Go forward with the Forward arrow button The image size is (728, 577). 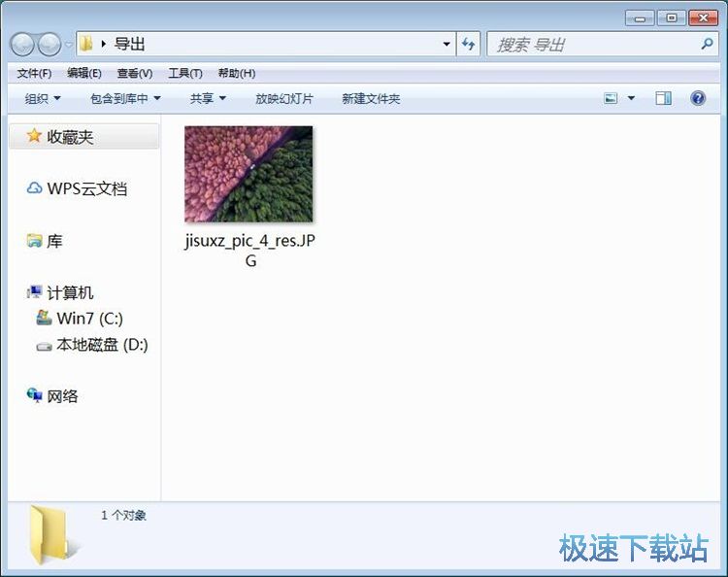[x=50, y=45]
